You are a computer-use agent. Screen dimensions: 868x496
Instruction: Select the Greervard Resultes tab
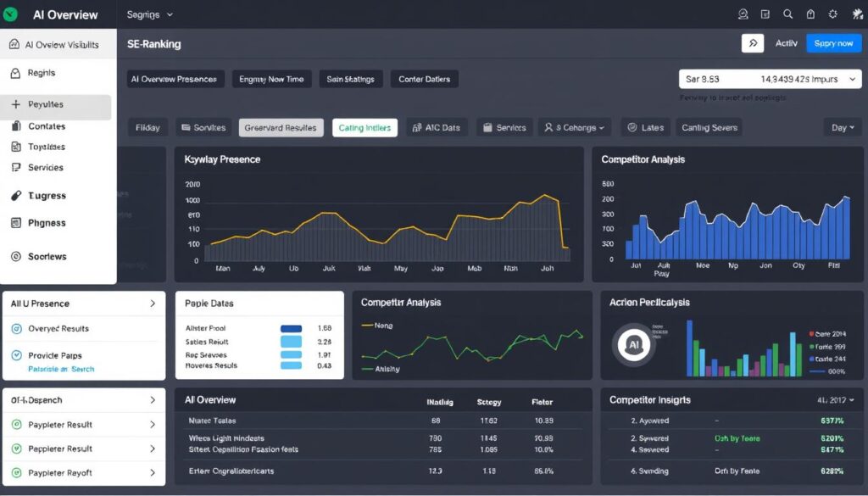coord(281,127)
